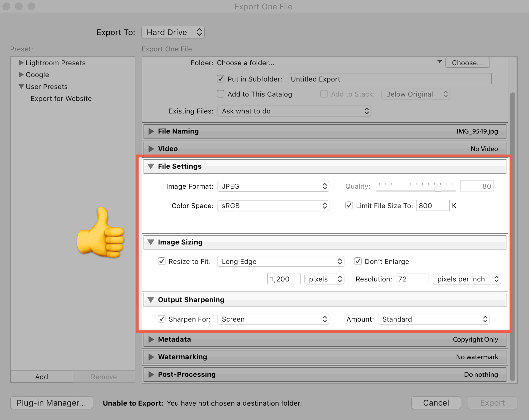The height and width of the screenshot is (420, 529).
Task: Collapse the File Settings section
Action: pyautogui.click(x=151, y=166)
